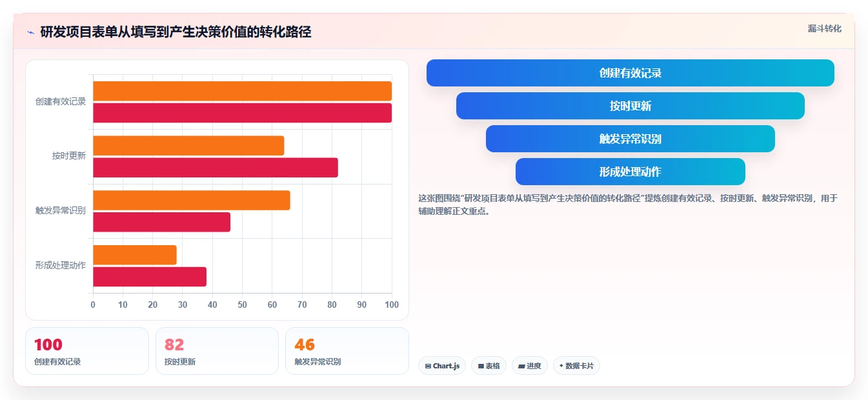Click the 创建有效记录 chart axis label
Viewport: 868px width, 400px height.
(x=61, y=101)
